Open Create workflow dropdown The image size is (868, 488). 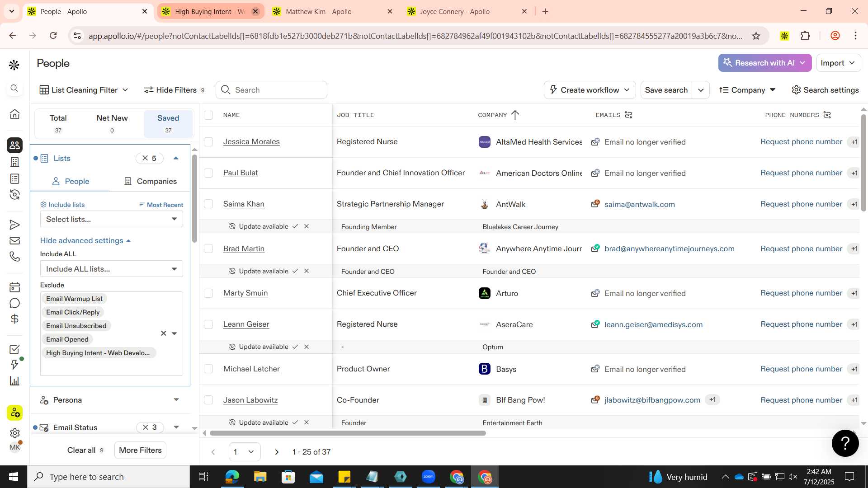590,90
